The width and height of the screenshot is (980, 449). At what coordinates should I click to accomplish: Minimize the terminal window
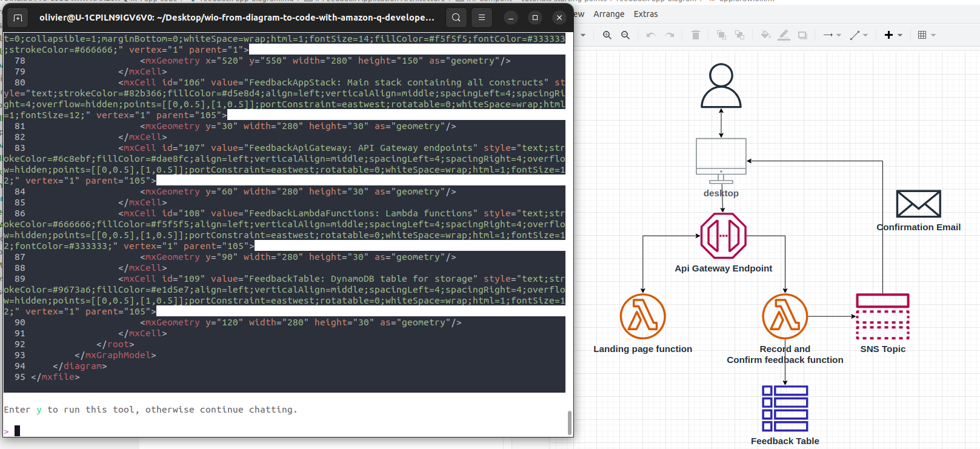pyautogui.click(x=511, y=18)
